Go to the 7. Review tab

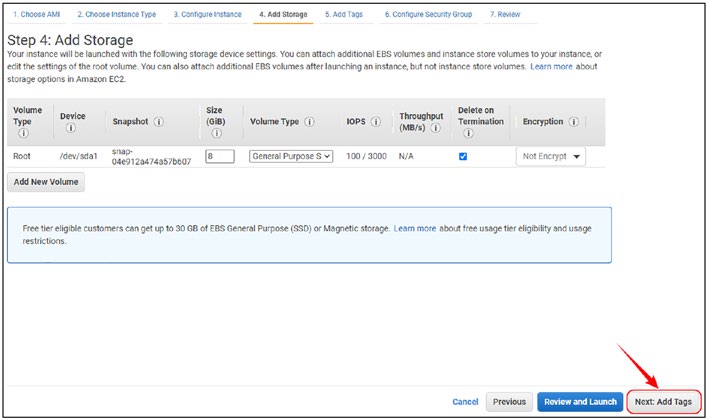click(505, 14)
